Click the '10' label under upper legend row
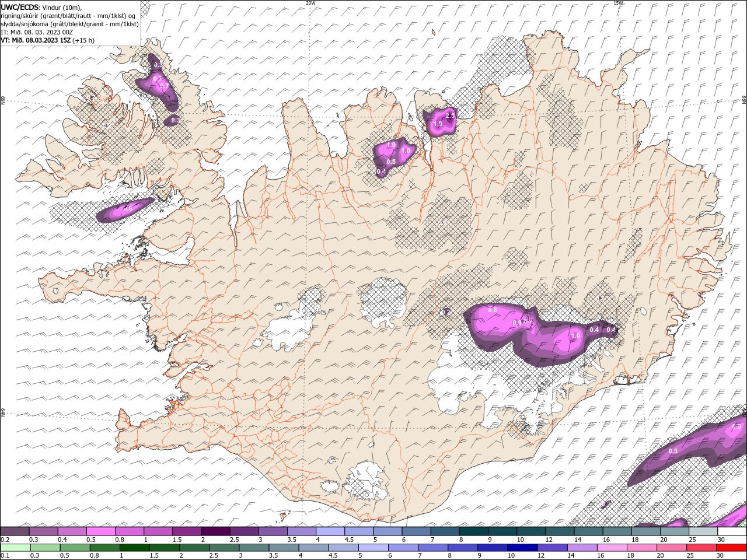Screen dimensions: 747x560 click(520, 540)
